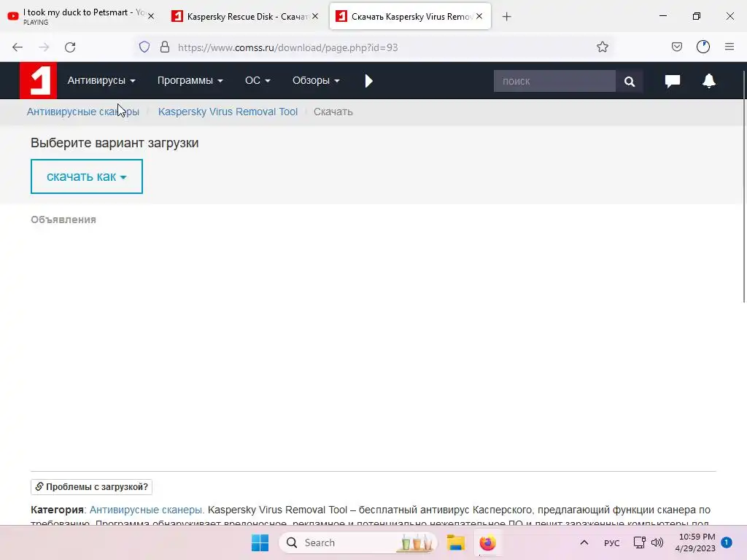Open Антивирусные сканеры breadcrumb link
Viewport: 747px width, 560px height.
[x=83, y=112]
